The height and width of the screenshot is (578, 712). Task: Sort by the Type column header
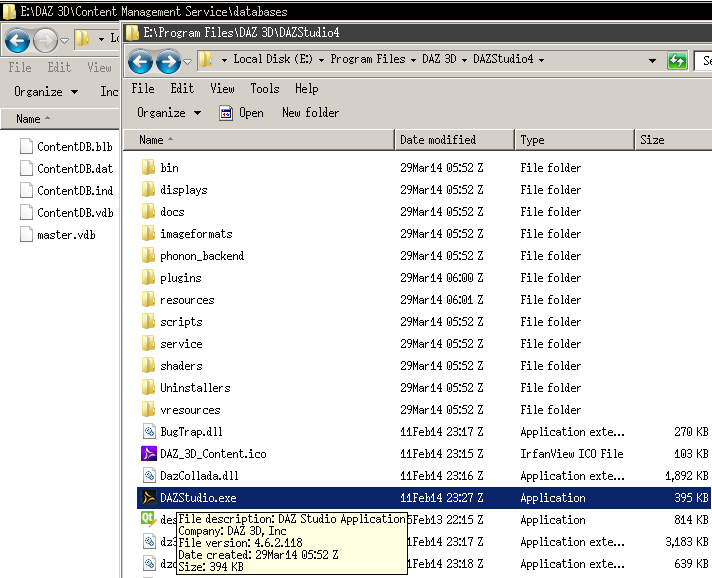click(x=574, y=140)
